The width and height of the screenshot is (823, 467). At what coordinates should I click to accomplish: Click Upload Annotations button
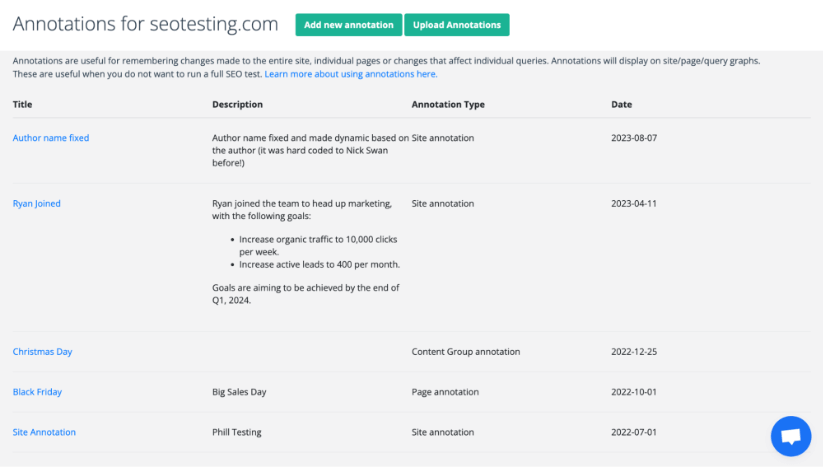[456, 25]
